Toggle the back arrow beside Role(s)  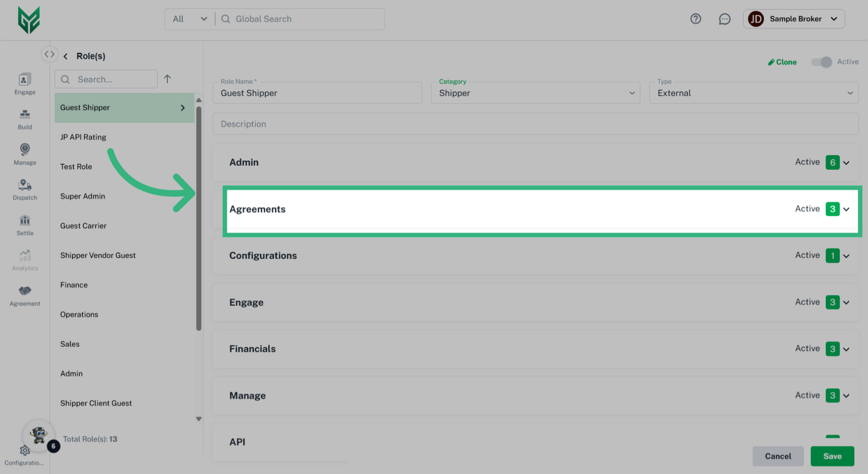click(66, 56)
